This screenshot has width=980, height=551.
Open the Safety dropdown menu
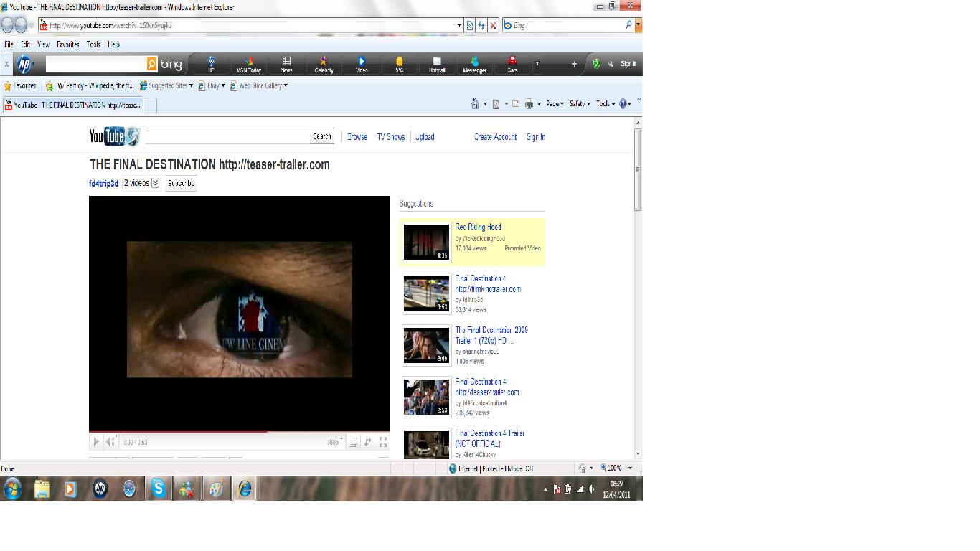pyautogui.click(x=580, y=104)
